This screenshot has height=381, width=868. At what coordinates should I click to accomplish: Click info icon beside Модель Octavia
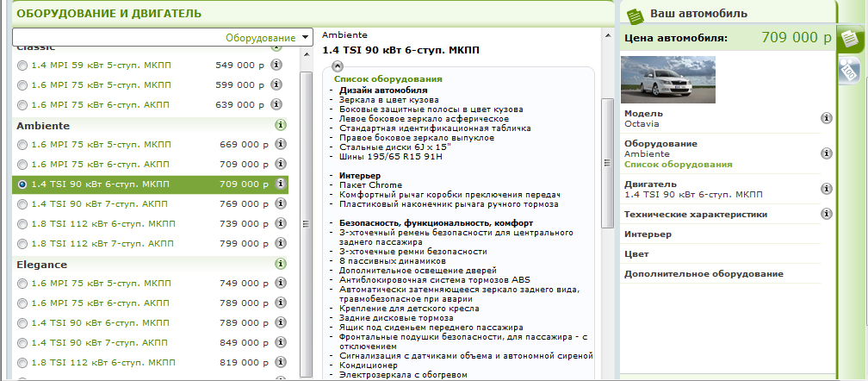click(826, 118)
